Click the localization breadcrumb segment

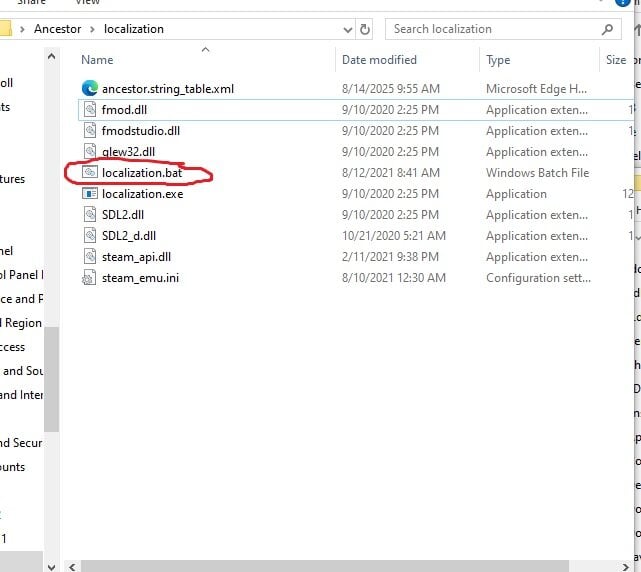click(134, 29)
